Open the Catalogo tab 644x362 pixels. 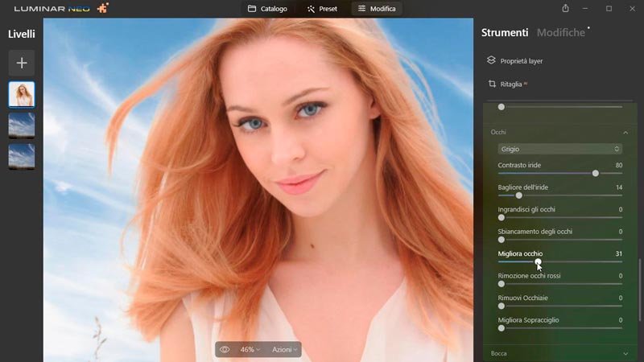click(x=267, y=9)
